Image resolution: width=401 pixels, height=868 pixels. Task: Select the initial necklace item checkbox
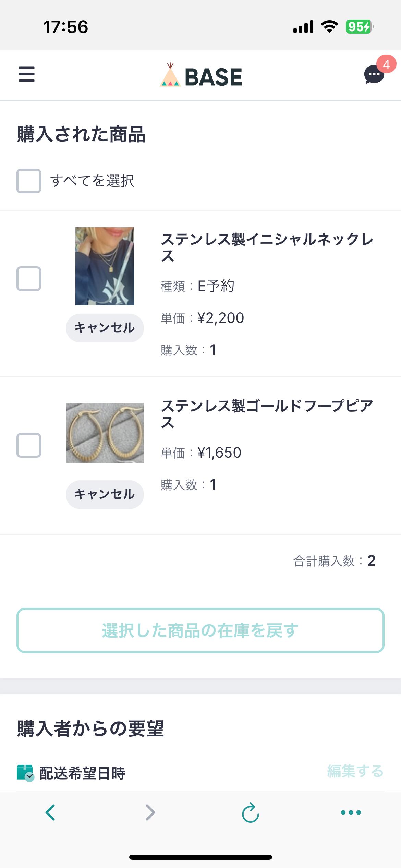coord(29,278)
